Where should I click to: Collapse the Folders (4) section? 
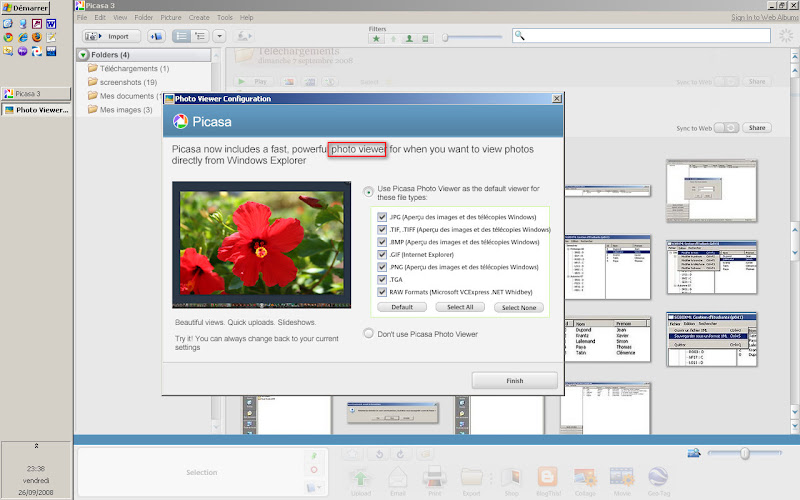pyautogui.click(x=83, y=55)
